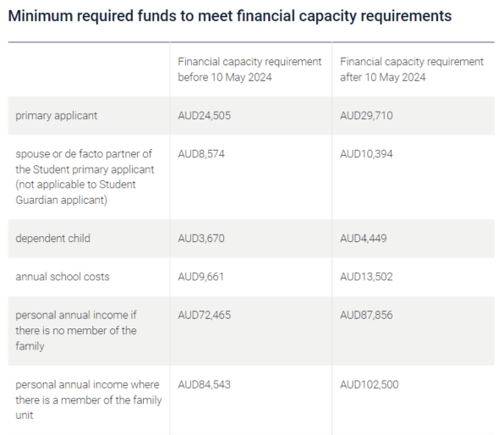Select the AUD9,661 value
The width and height of the screenshot is (504, 435).
click(201, 277)
